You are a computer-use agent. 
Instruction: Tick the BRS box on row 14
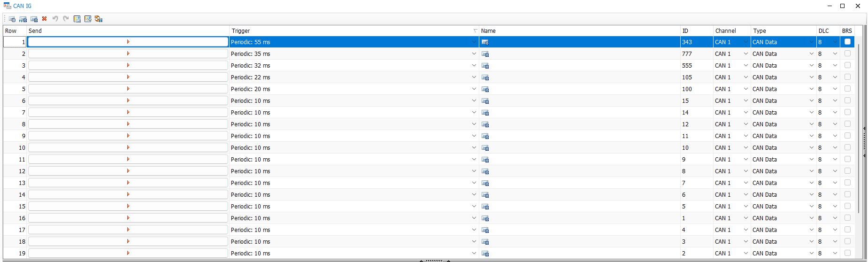847,194
